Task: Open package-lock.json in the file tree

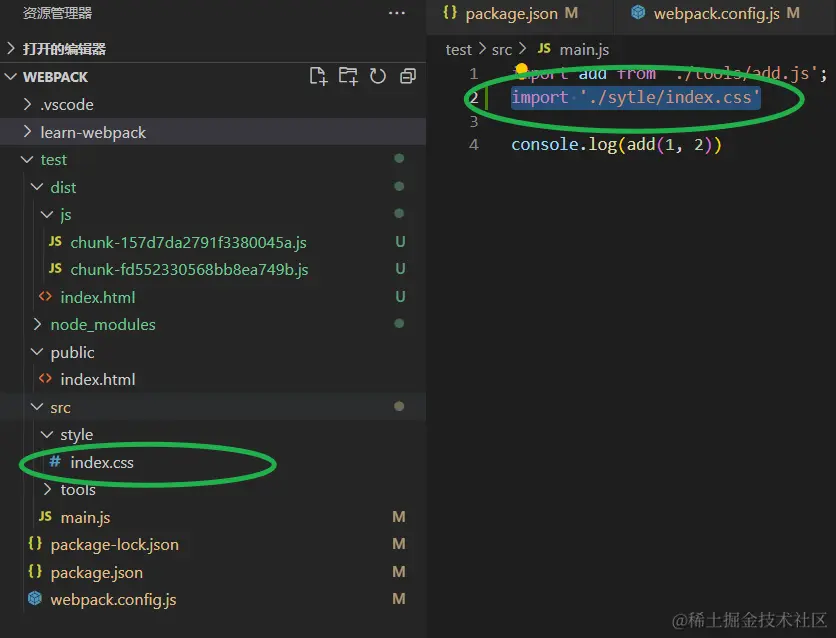Action: pos(115,545)
